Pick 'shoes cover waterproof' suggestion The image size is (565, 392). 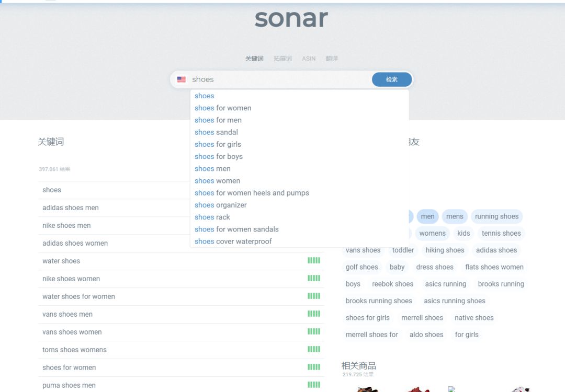coord(233,241)
